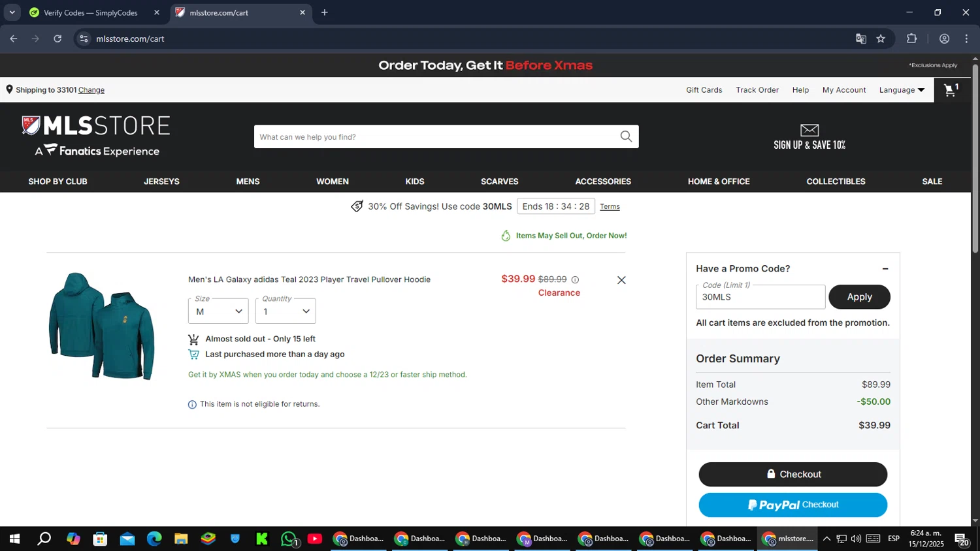Open ACCESSORIES menu
The height and width of the screenshot is (551, 980).
pos(603,181)
